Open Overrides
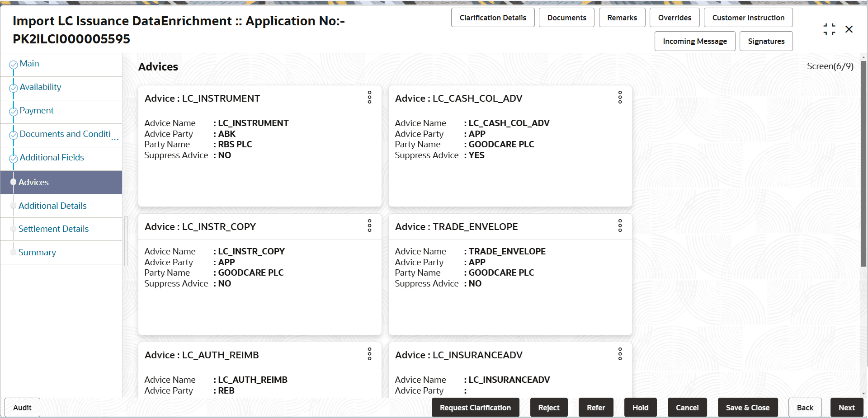 pyautogui.click(x=675, y=18)
